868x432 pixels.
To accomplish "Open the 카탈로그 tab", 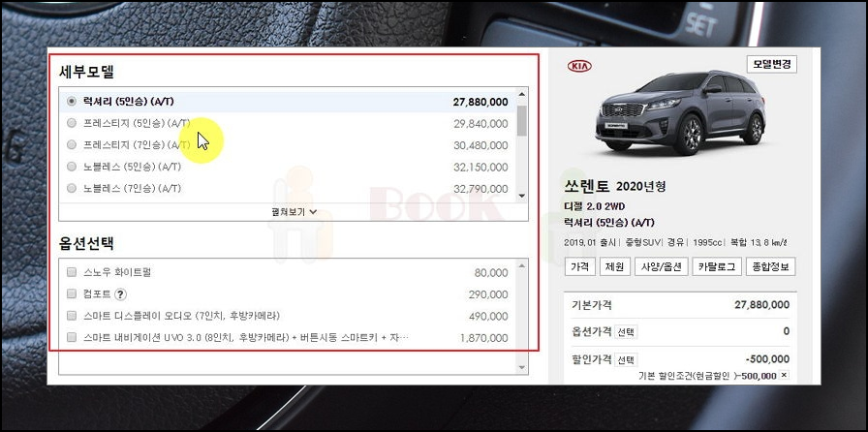I will 716,266.
